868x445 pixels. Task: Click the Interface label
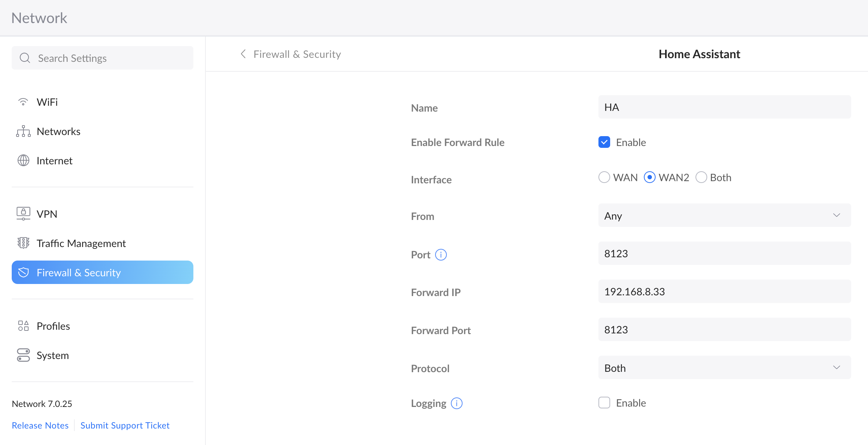(x=431, y=180)
